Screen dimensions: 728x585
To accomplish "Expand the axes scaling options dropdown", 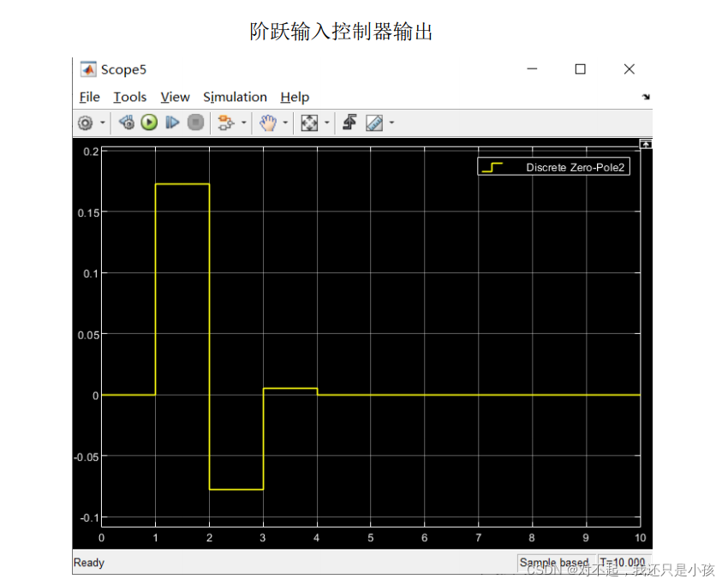I will pyautogui.click(x=327, y=123).
